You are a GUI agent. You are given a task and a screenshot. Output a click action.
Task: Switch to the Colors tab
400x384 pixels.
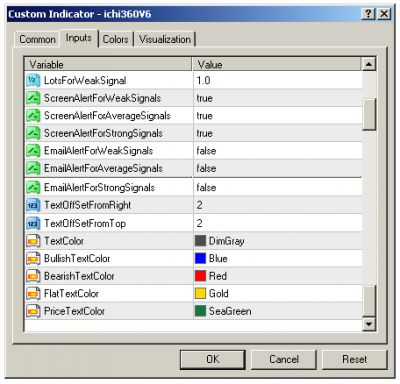pyautogui.click(x=116, y=39)
